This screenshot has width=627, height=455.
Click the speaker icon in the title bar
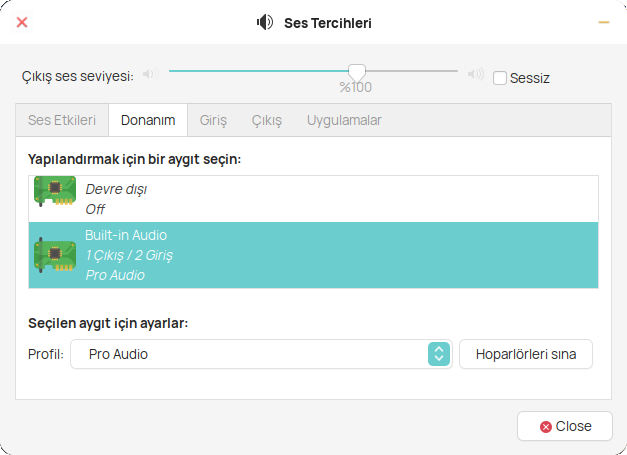pos(265,22)
